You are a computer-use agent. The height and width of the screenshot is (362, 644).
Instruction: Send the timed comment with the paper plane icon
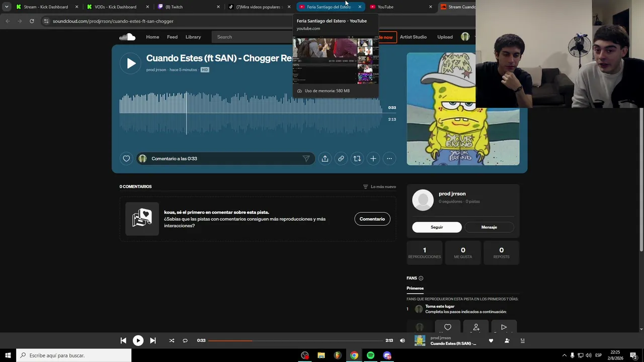point(306,158)
